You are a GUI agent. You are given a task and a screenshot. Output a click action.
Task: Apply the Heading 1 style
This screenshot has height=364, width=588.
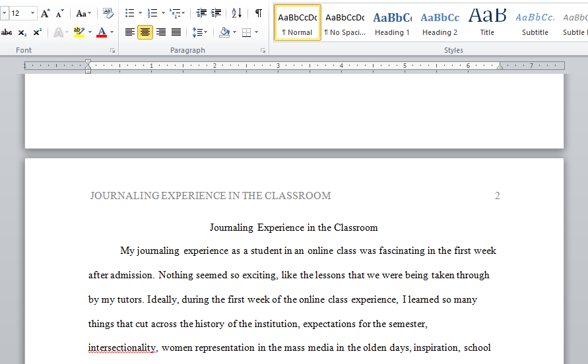point(392,22)
